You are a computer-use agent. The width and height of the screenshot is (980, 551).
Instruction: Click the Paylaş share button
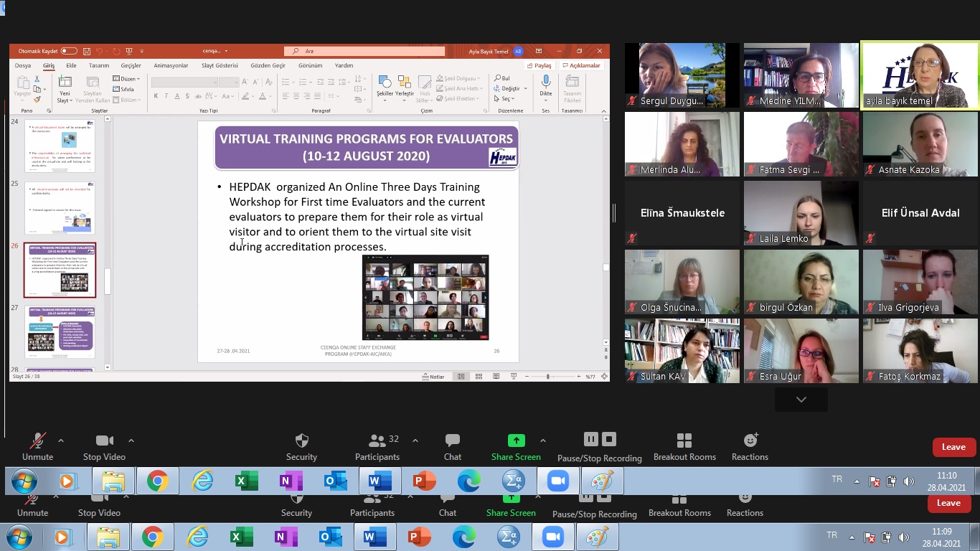[x=540, y=65]
